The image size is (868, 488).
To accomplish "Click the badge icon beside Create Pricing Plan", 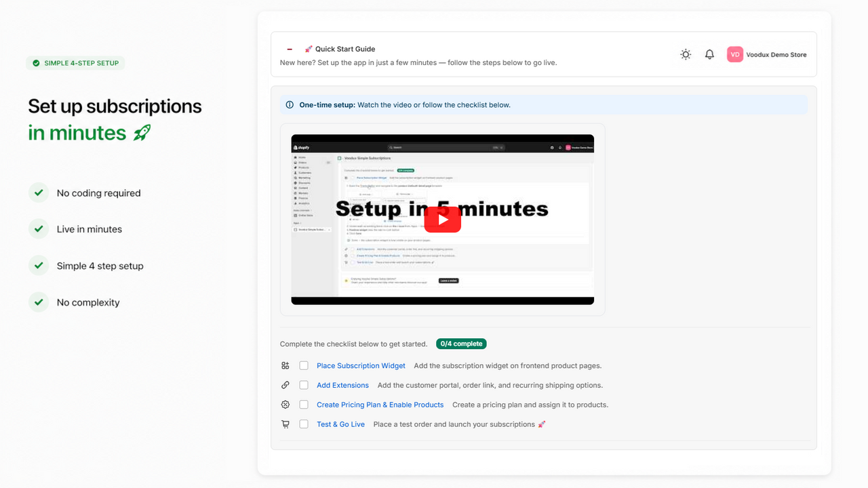I will 285,405.
